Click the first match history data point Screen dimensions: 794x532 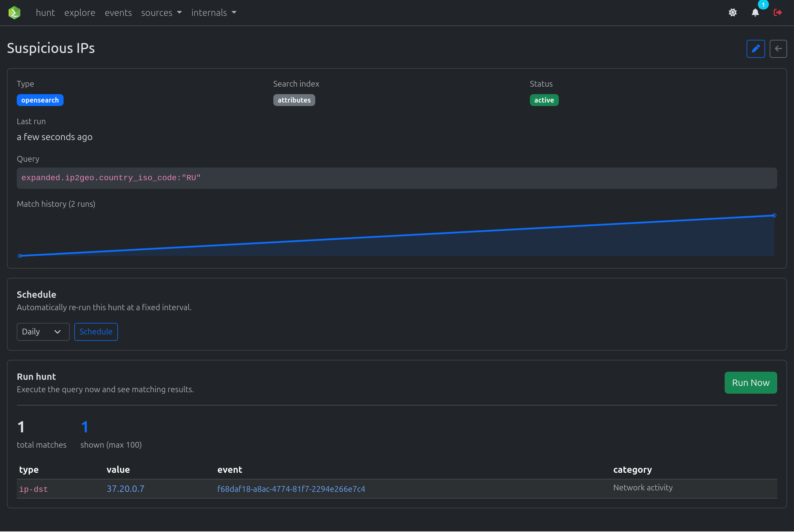(20, 256)
